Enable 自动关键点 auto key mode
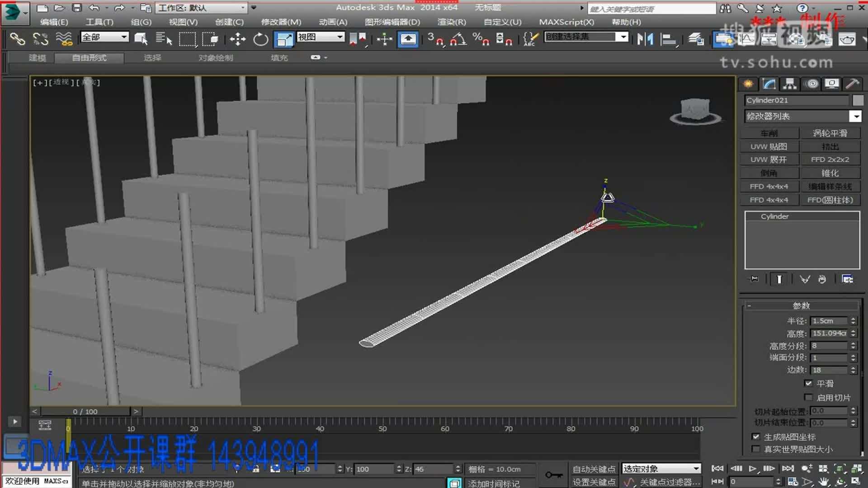This screenshot has height=488, width=868. 594,469
